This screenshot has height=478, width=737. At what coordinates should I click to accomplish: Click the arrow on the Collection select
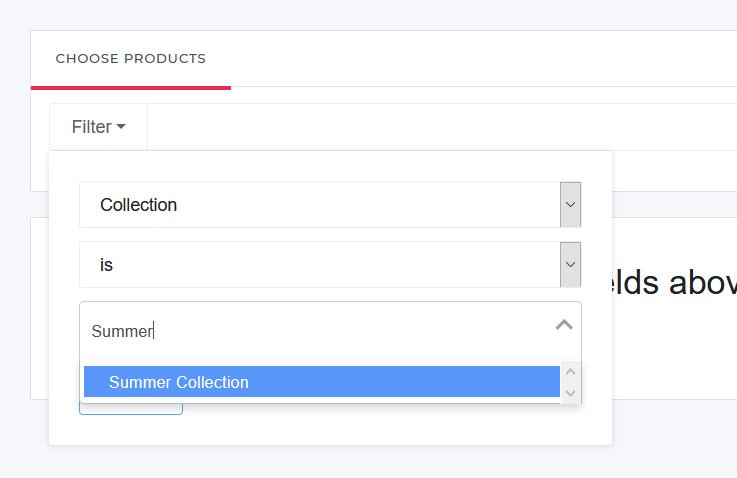tap(570, 204)
